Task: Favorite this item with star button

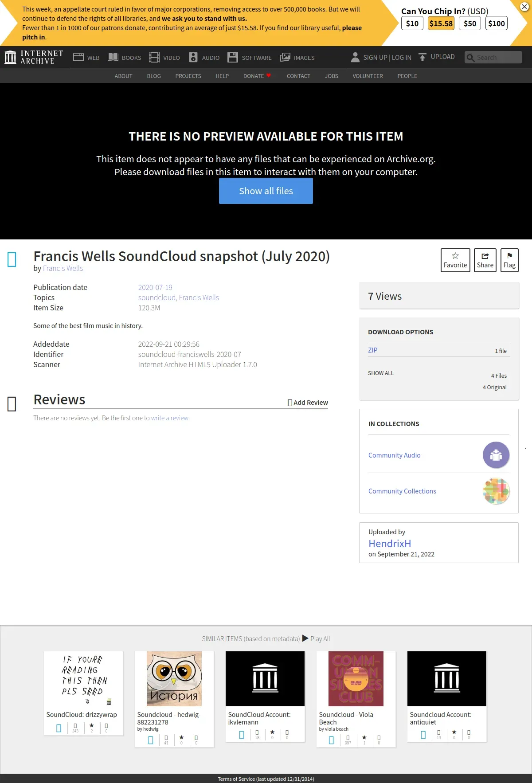Action: [x=455, y=260]
